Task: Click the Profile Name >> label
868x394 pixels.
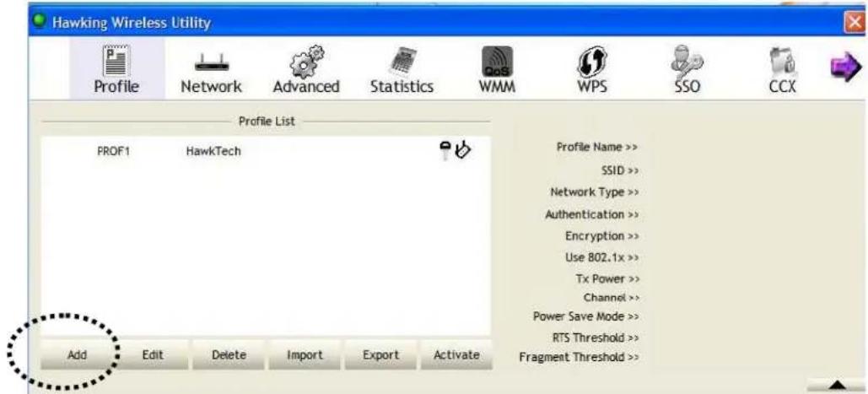Action: coord(598,147)
